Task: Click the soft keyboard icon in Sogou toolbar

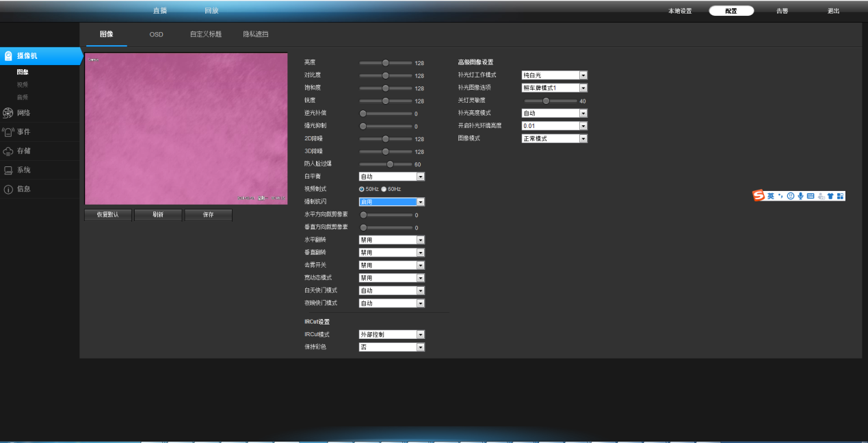Action: coord(811,196)
